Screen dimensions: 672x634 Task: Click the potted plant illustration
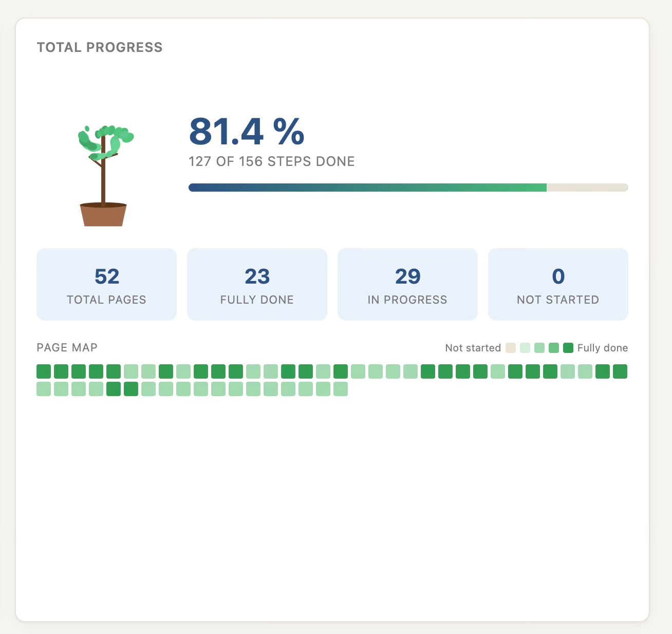(x=103, y=176)
